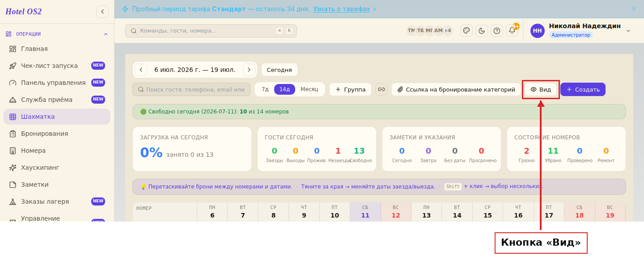
Task: Go to previous date range arrow
Action: pos(141,70)
